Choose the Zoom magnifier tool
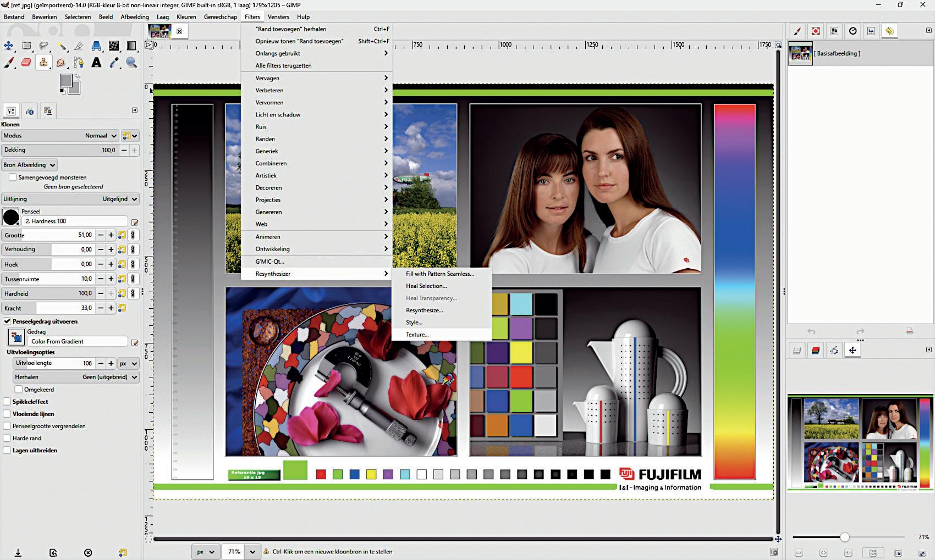This screenshot has width=935, height=560. click(131, 63)
